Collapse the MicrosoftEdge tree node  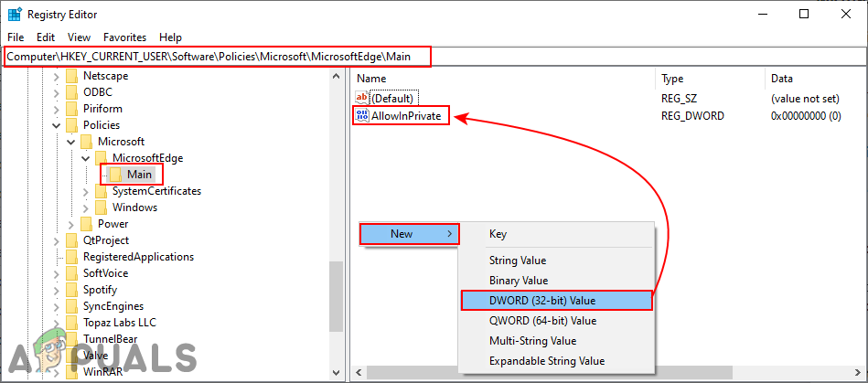86,158
